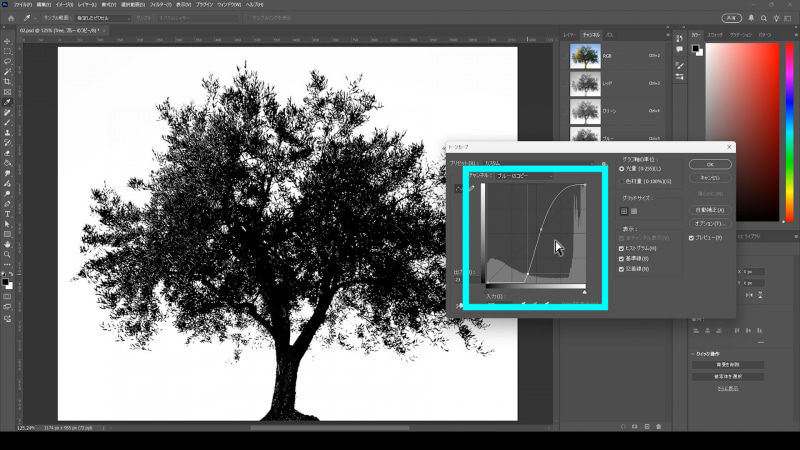Open the notifications bell icon
Screen dimensions: 800x450
751,18
